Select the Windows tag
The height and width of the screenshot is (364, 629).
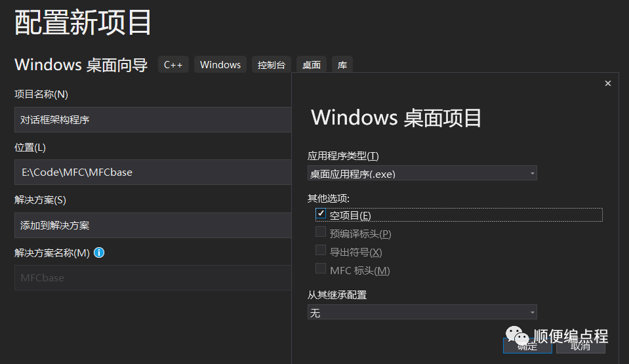point(220,65)
